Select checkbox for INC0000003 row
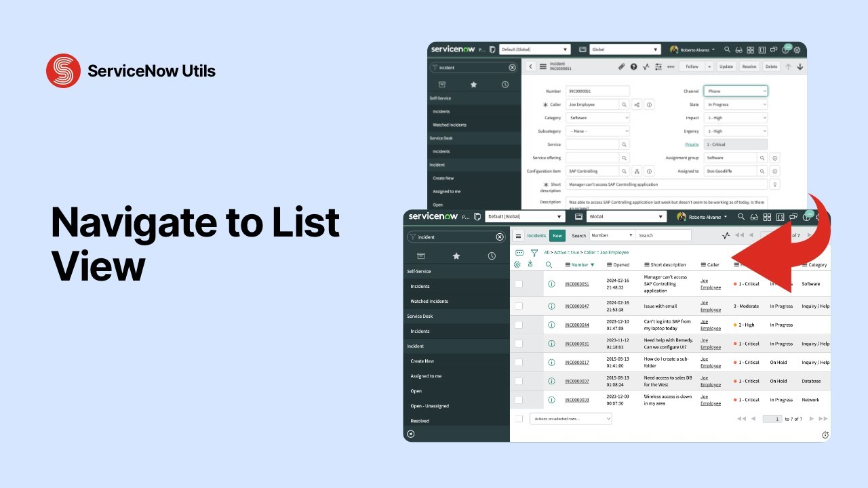The image size is (868, 488). click(x=519, y=400)
